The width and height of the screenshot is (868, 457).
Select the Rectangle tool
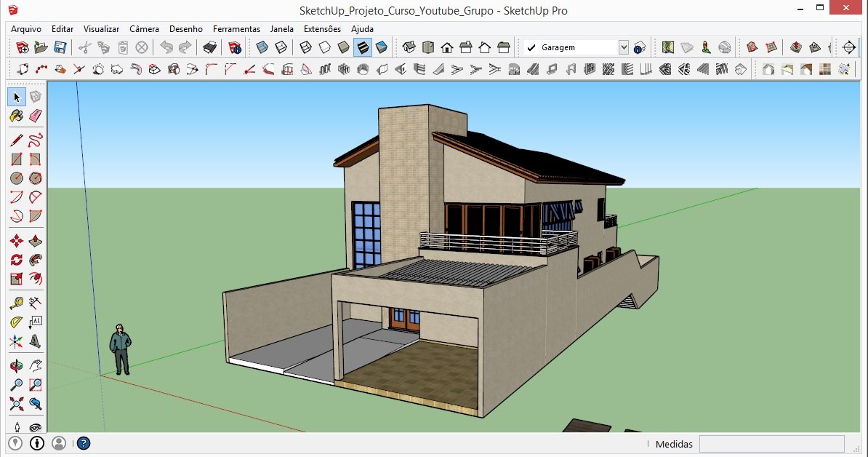tap(17, 159)
